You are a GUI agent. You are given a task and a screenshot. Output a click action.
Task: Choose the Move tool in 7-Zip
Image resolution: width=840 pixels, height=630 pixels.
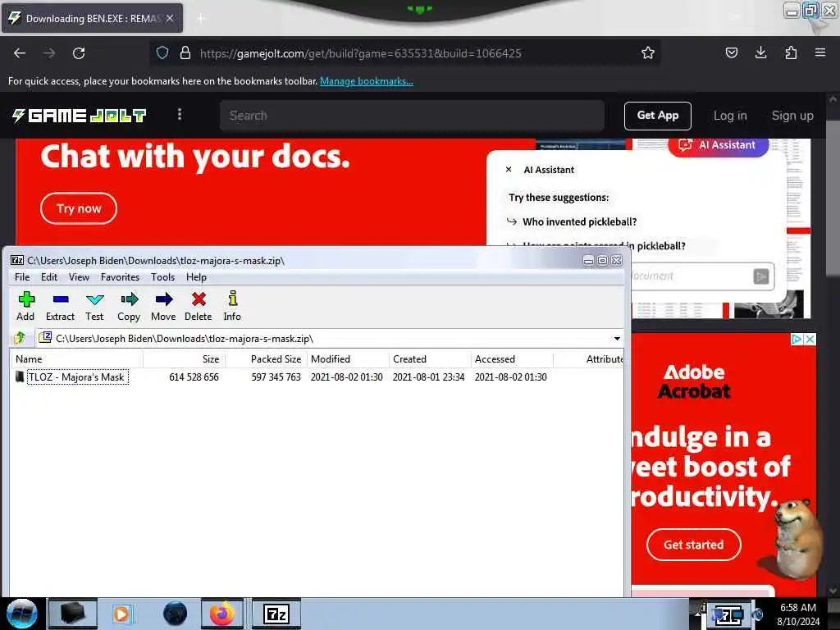[163, 306]
